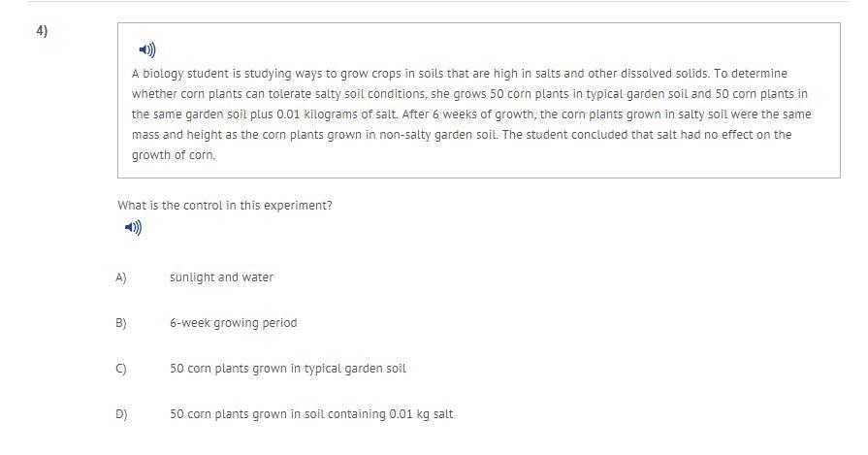Click the question number 4 label
Viewport: 868px width, 455px height.
pos(42,31)
